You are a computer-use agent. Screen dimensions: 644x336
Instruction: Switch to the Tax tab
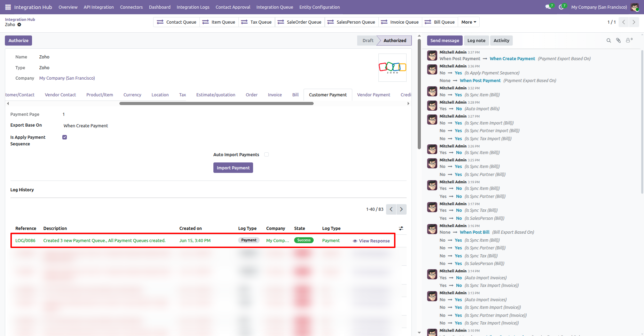(x=182, y=95)
